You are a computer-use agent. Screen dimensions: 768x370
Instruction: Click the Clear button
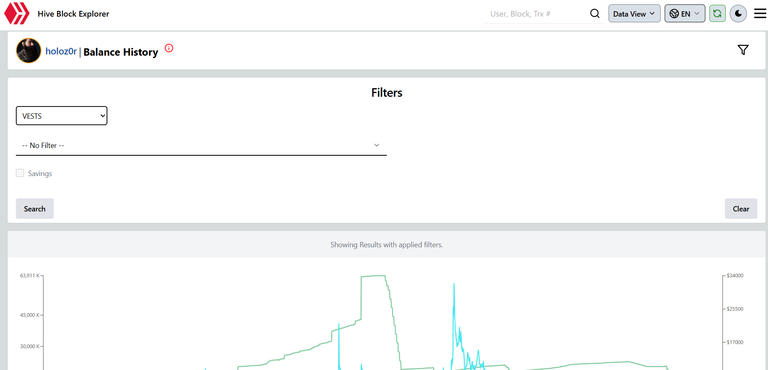pos(741,209)
